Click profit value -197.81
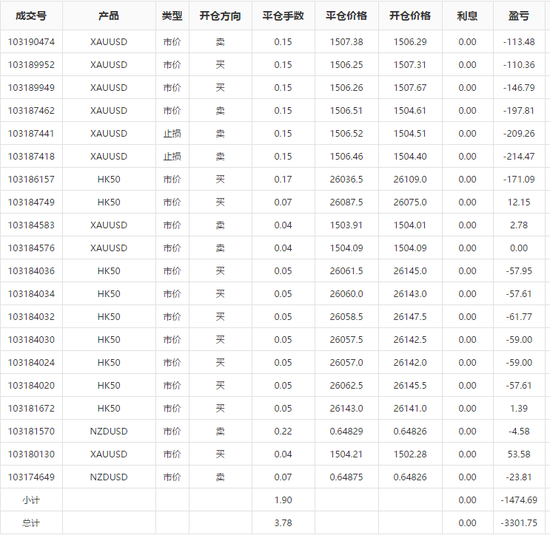Viewport: 550px width, 535px height. [x=519, y=111]
